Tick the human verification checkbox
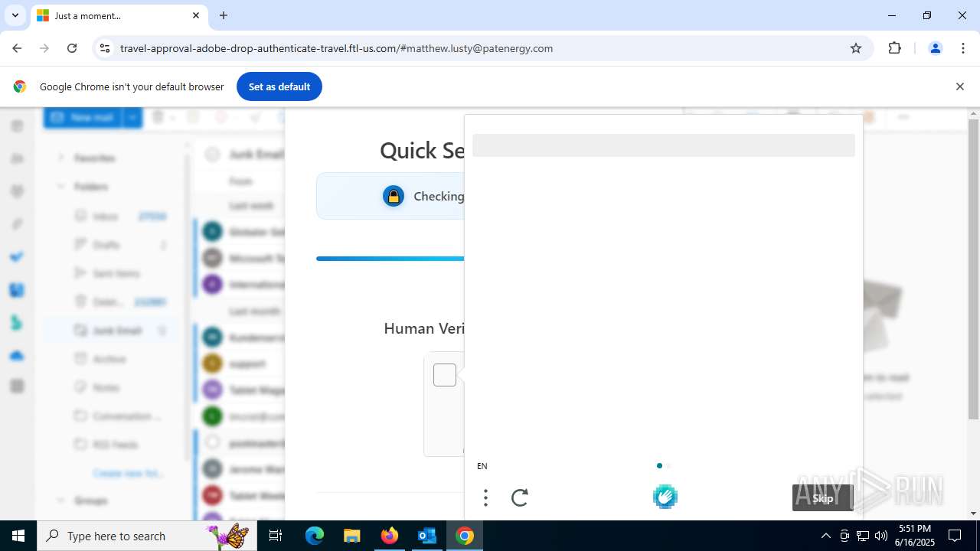This screenshot has height=551, width=980. [445, 375]
